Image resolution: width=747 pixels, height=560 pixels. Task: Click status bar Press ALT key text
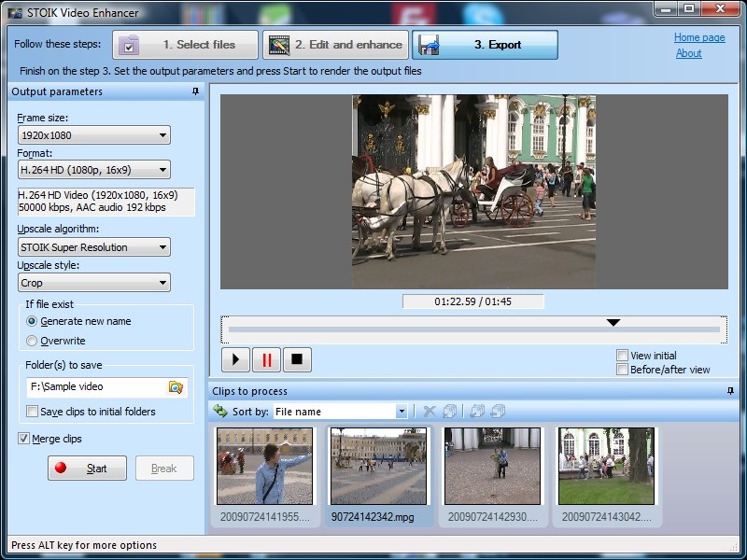coord(84,545)
